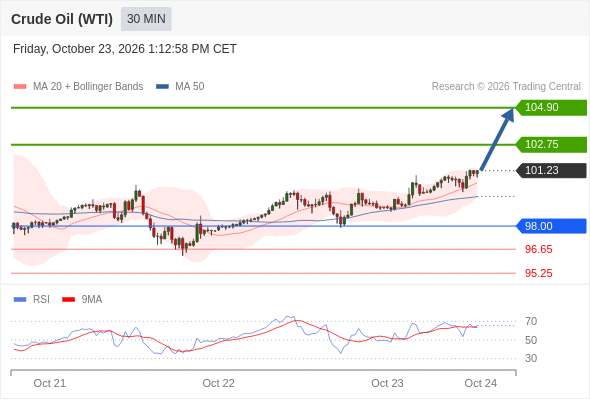Click the RSI legend label
The height and width of the screenshot is (400, 590).
click(41, 300)
